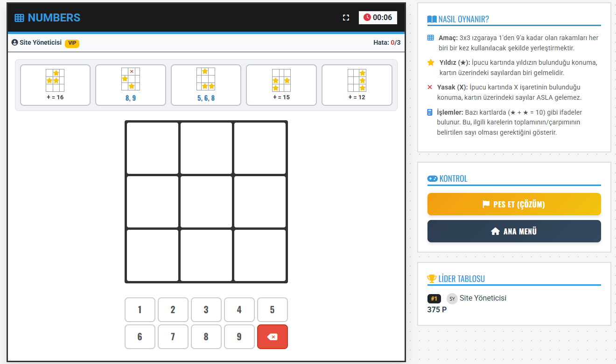This screenshot has height=364, width=616.
Task: Toggle fullscreen mode icon
Action: tap(346, 18)
